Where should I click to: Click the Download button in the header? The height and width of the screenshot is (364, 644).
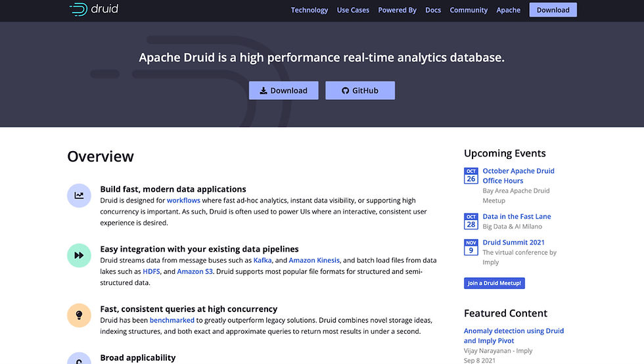[553, 10]
